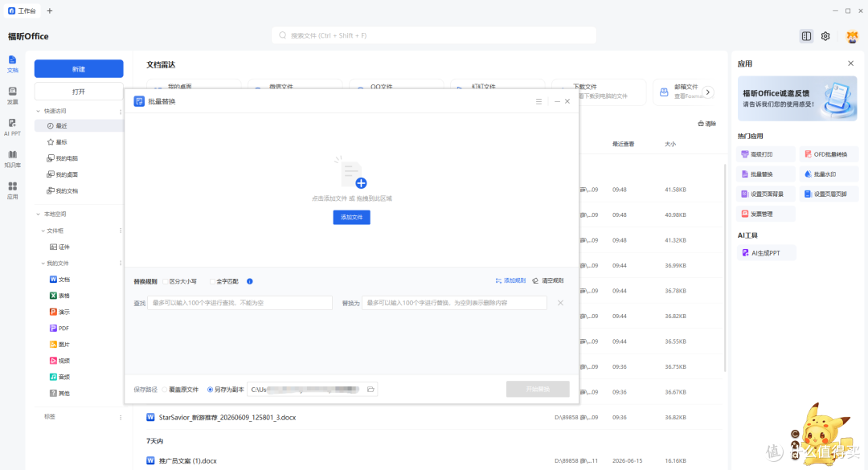Click the 福昕Office诚邀反馈 banner
This screenshot has width=868, height=470.
pos(797,99)
